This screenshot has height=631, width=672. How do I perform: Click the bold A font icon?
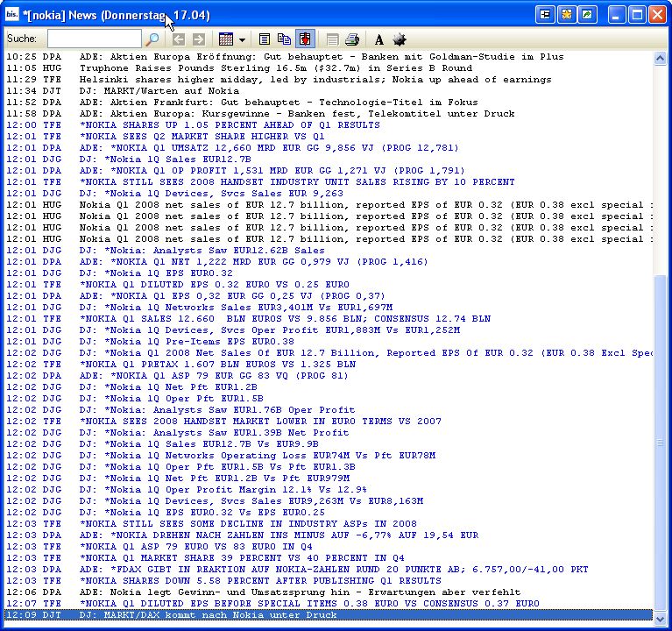pyautogui.click(x=378, y=39)
